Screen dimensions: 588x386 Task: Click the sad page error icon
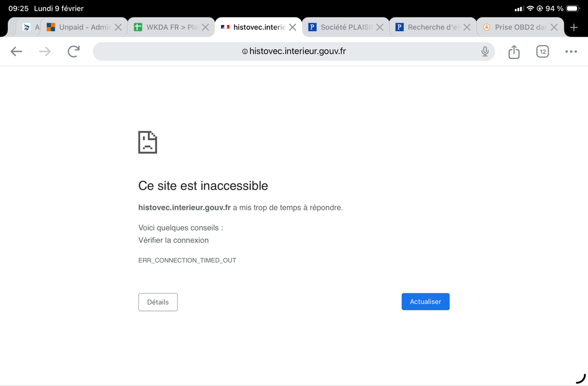tap(147, 143)
